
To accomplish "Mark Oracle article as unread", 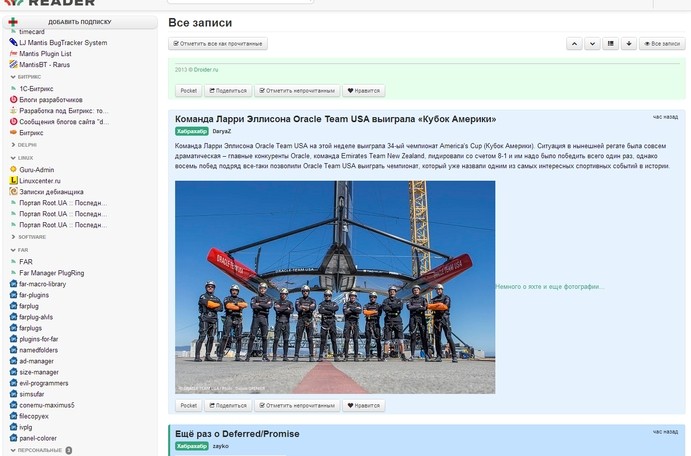I will coord(297,405).
